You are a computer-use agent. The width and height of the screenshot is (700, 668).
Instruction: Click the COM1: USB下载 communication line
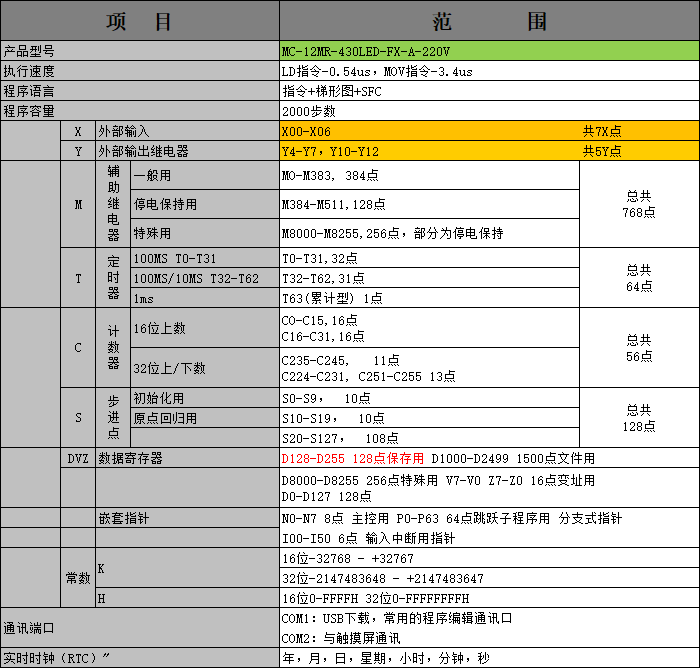coord(396,618)
